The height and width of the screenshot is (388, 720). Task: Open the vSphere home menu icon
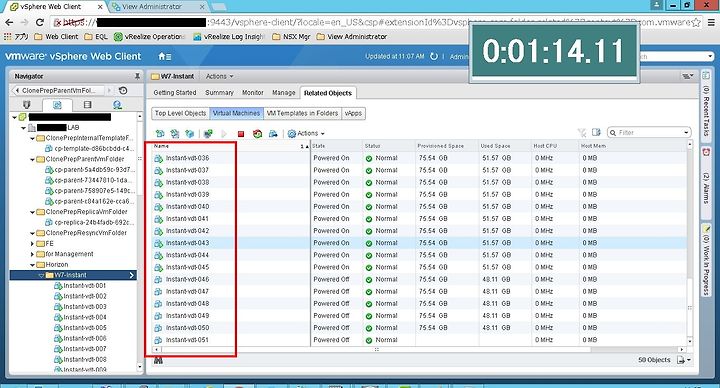click(x=164, y=56)
